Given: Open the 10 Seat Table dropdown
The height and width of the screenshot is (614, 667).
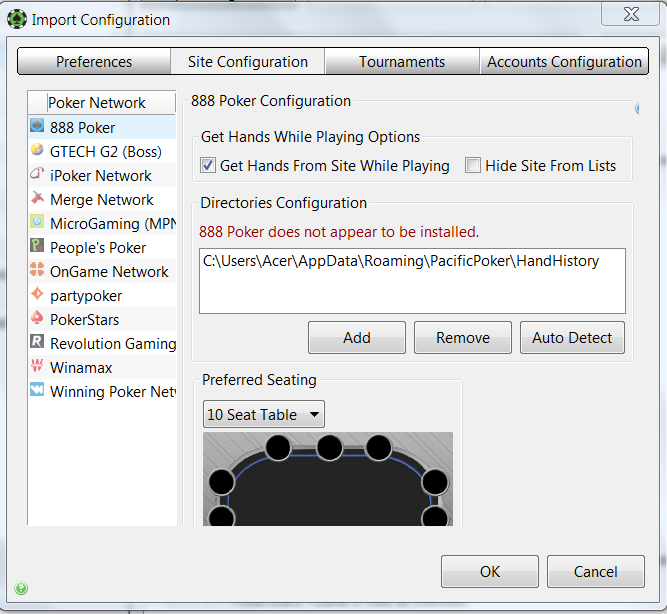Looking at the screenshot, I should (x=264, y=414).
